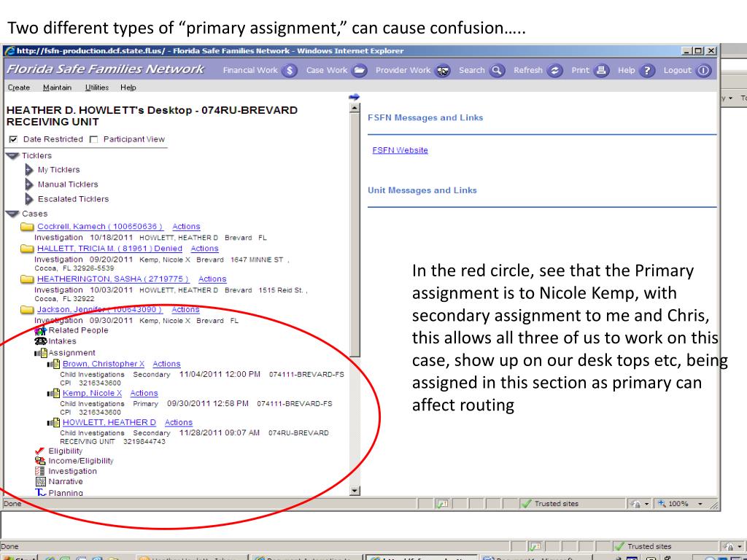The height and width of the screenshot is (560, 747).
Task: Open Cockrell, Kamech (100650636) case link
Action: coord(100,227)
